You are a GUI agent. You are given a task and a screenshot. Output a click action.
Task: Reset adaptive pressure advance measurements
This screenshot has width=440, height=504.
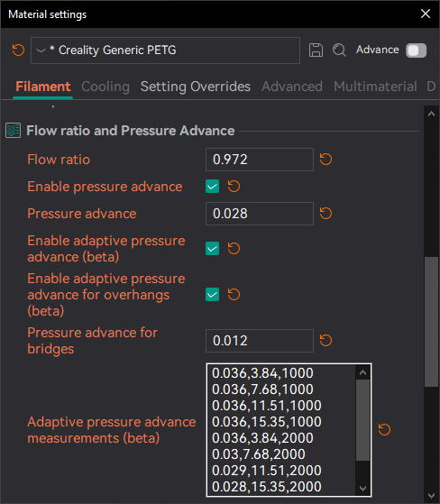[384, 430]
